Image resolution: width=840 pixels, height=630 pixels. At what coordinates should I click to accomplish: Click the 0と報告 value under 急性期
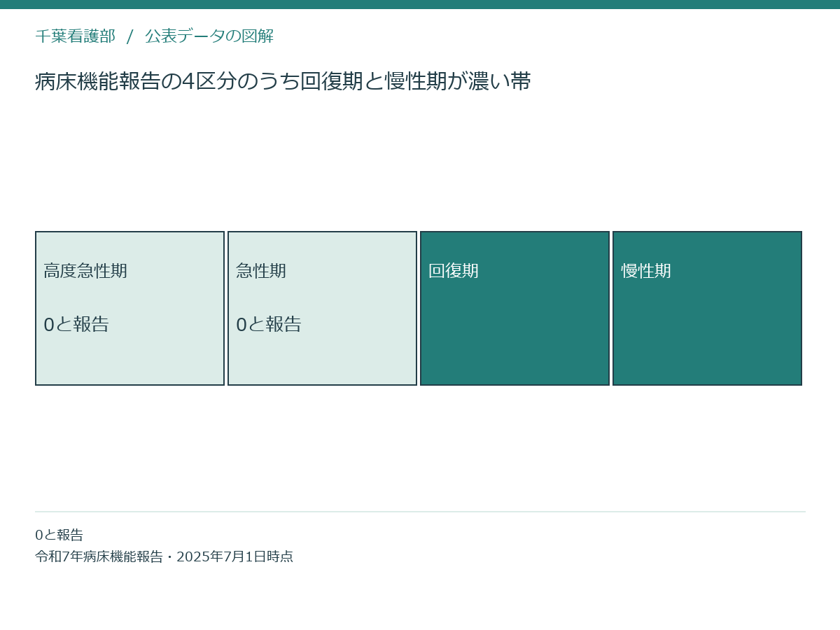(x=269, y=324)
